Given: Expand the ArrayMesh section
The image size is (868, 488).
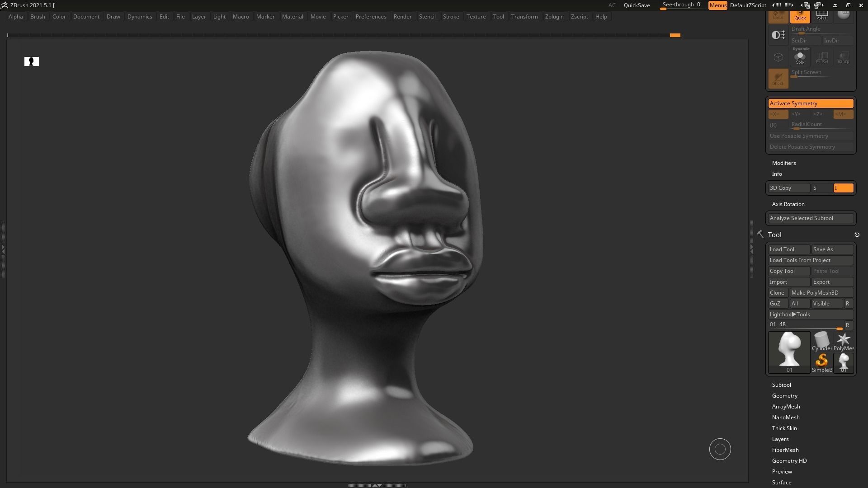Looking at the screenshot, I should click(786, 407).
